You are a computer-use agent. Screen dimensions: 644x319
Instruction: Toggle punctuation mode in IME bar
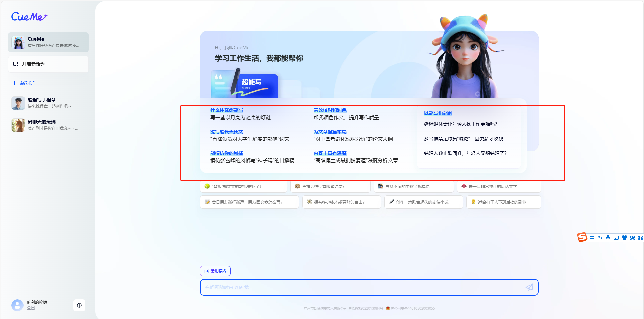[x=600, y=238]
